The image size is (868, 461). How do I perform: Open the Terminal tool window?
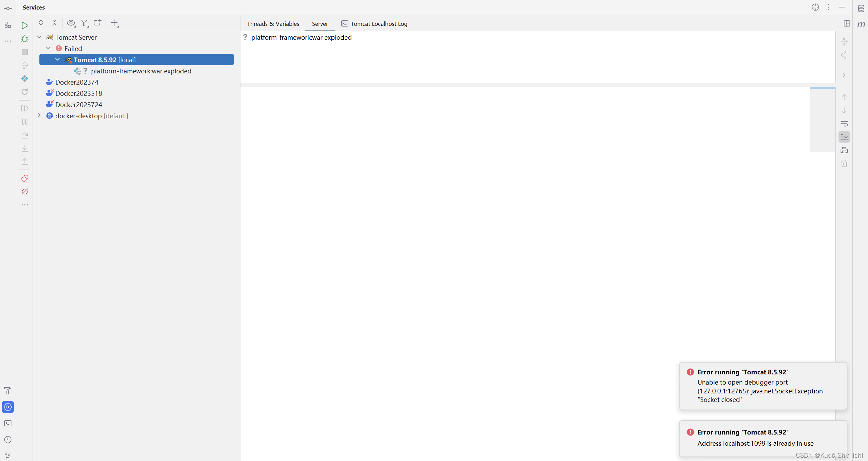click(8, 423)
